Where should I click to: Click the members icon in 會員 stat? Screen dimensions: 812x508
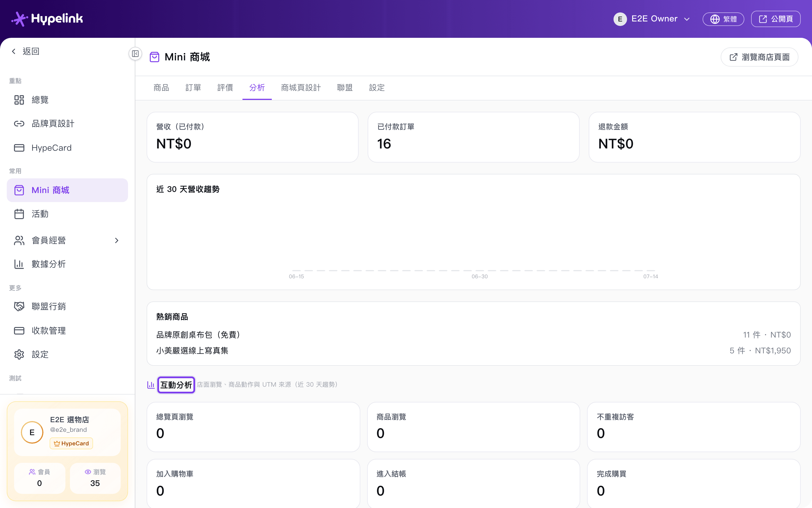coord(32,472)
